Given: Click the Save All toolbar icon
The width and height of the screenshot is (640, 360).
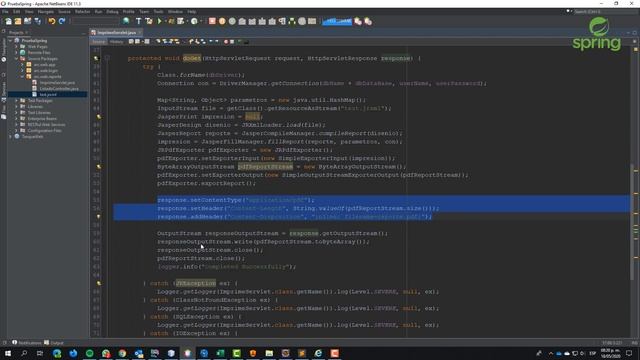Looking at the screenshot, I should [38, 21].
